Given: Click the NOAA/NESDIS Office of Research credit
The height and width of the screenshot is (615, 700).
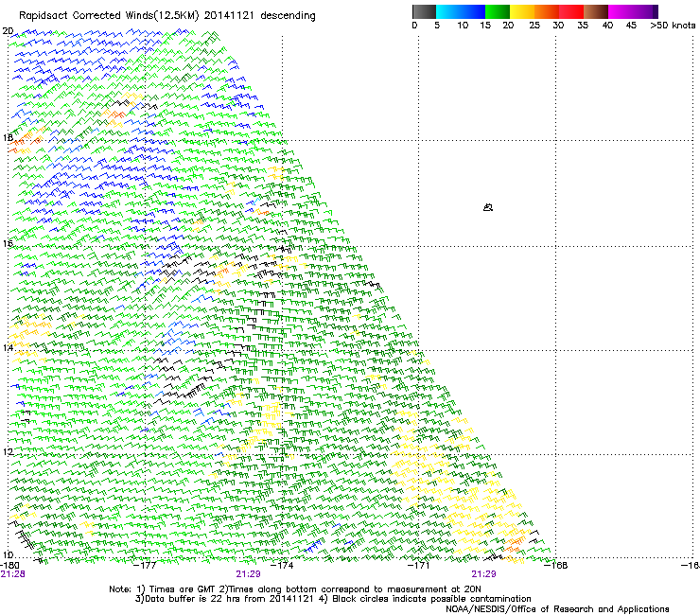Looking at the screenshot, I should (x=557, y=609).
